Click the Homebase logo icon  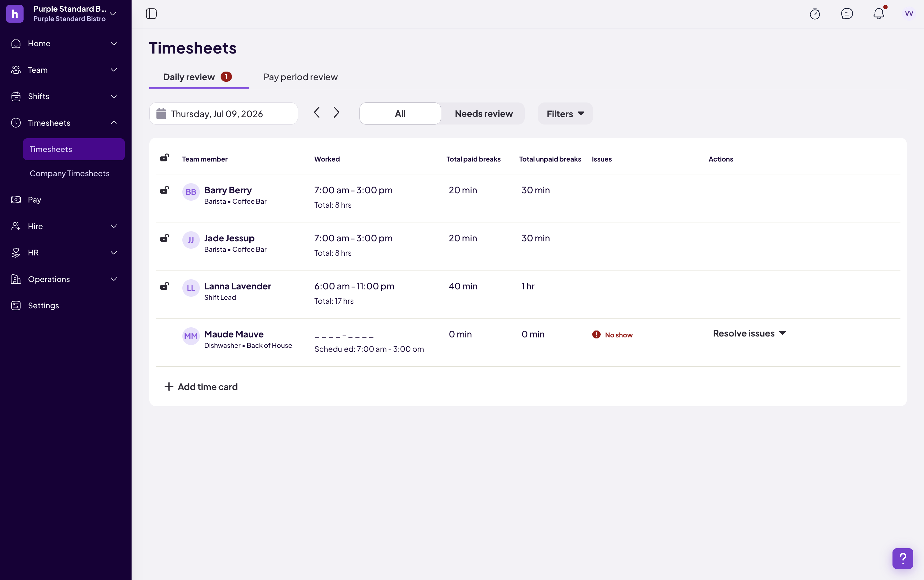[x=15, y=14]
